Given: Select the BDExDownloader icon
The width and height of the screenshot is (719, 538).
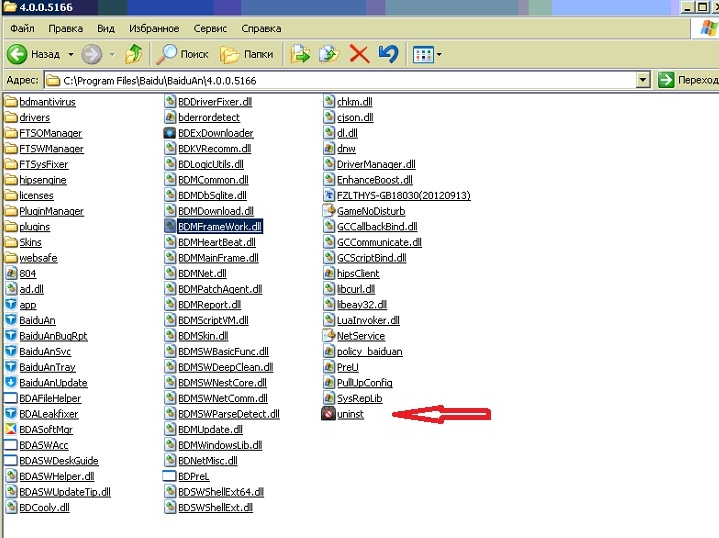Looking at the screenshot, I should [170, 133].
